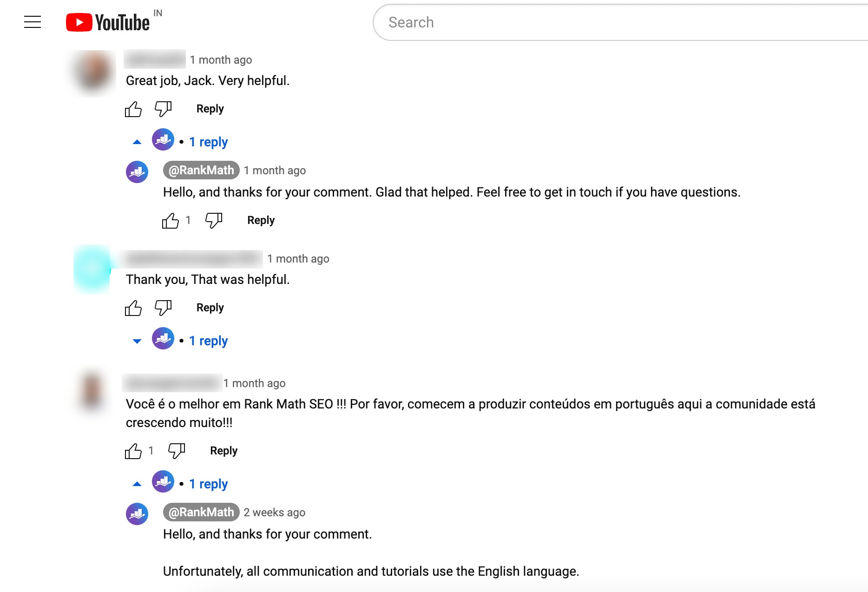Screen dimensions: 868x592
Task: Expand the reply under 'Thank you, That was helpful'
Action: click(137, 341)
